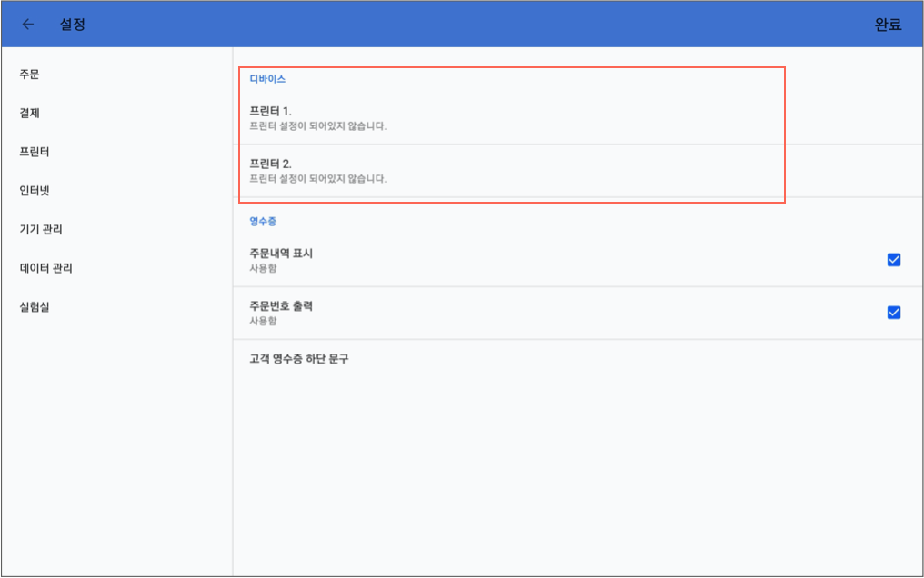This screenshot has height=578, width=924.
Task: Click the 영수증 section header
Action: [263, 222]
